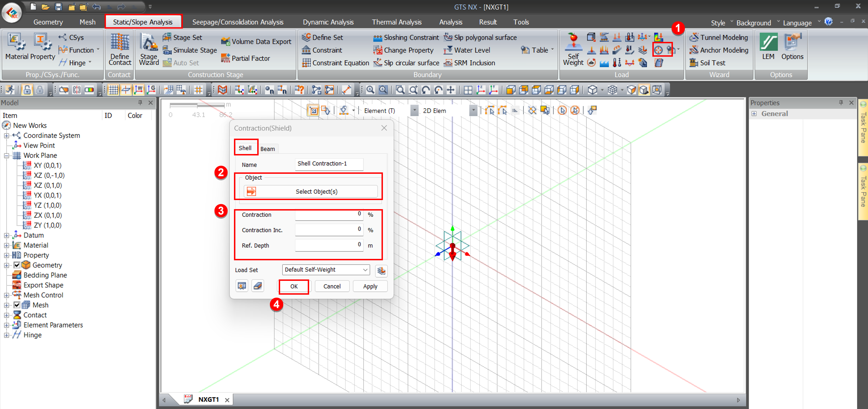The image size is (868, 409).
Task: Click Water Level boundary tool
Action: [x=466, y=50]
